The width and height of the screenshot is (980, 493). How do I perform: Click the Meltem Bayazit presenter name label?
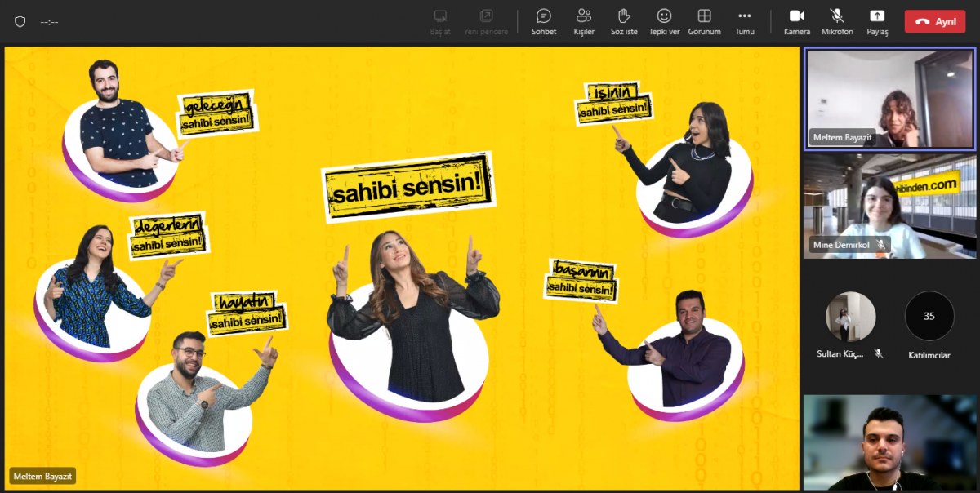tap(42, 476)
